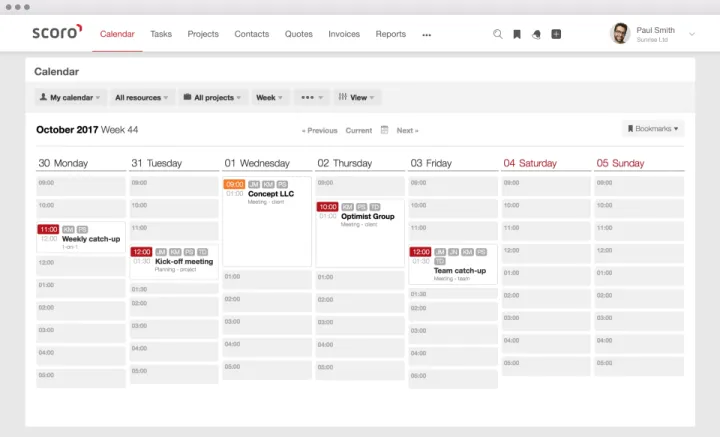This screenshot has width=720, height=437.
Task: Open the View settings dropdown
Action: tap(357, 98)
